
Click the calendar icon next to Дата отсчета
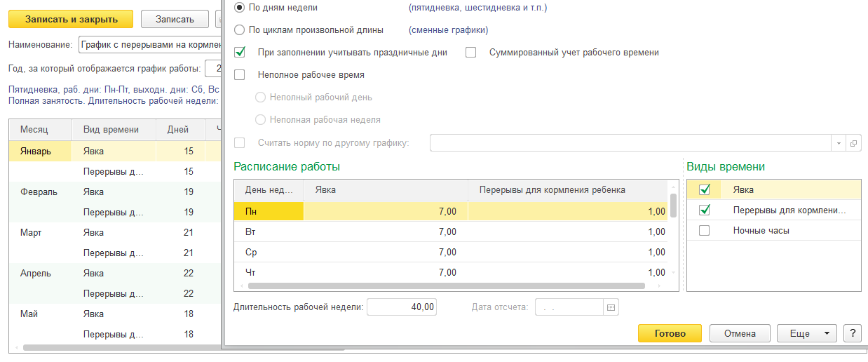(x=611, y=307)
